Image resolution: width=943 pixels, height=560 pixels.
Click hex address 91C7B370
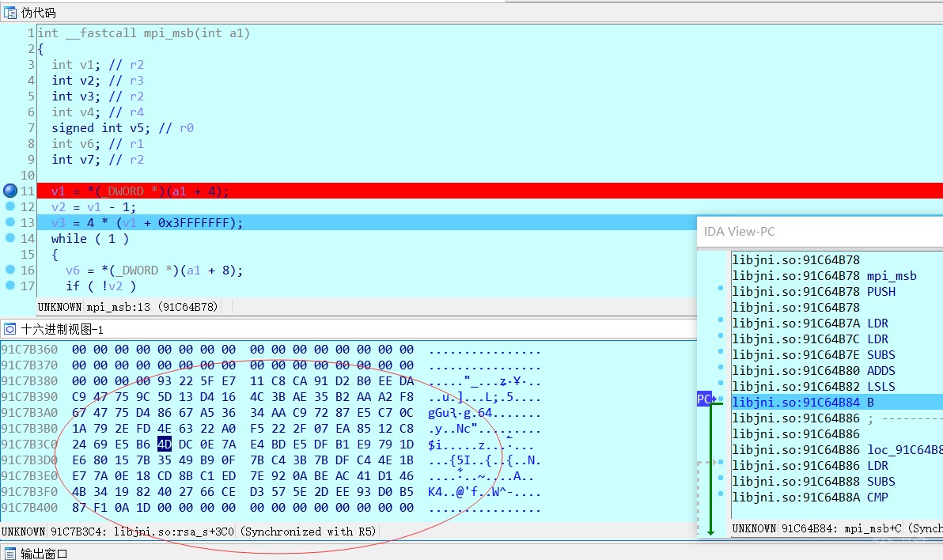[29, 365]
